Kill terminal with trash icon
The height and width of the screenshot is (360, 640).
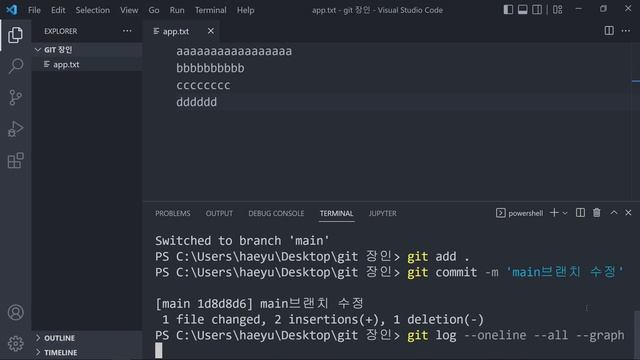coord(597,213)
